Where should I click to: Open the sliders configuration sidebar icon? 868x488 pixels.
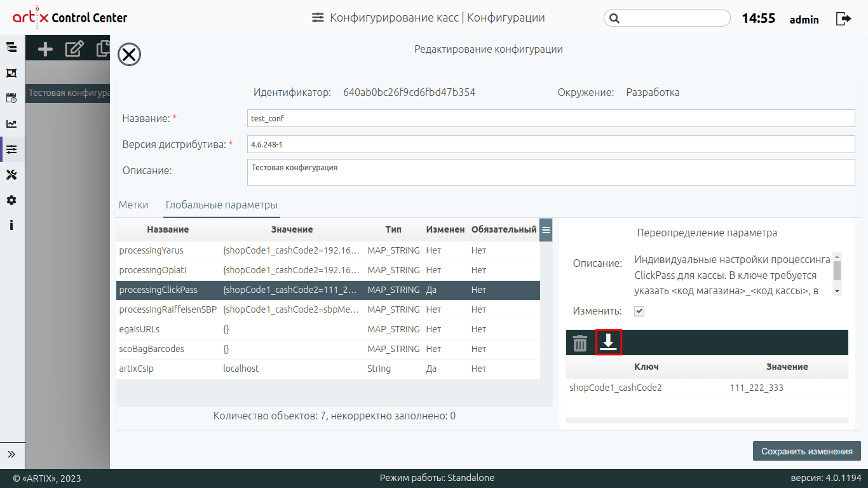11,149
